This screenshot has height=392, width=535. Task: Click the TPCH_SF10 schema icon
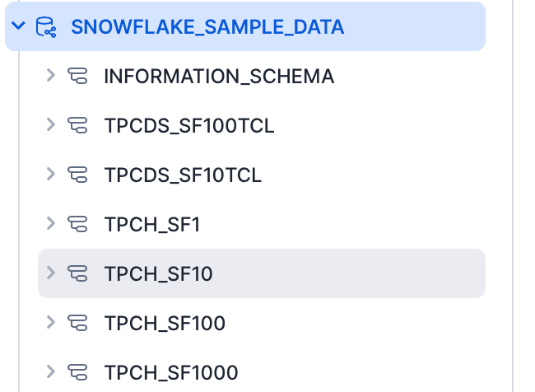coord(78,273)
